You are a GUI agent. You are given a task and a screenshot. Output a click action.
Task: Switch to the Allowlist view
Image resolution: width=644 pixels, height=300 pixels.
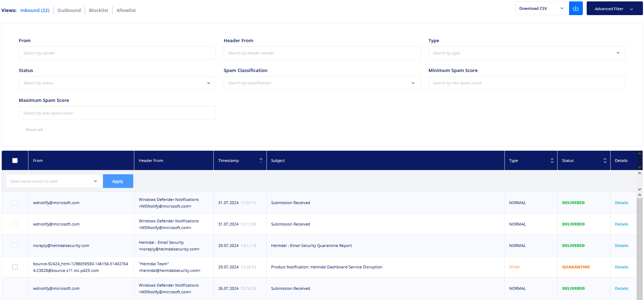126,10
